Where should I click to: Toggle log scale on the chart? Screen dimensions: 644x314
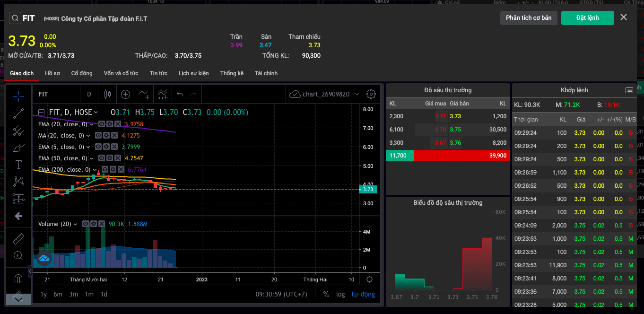340,294
